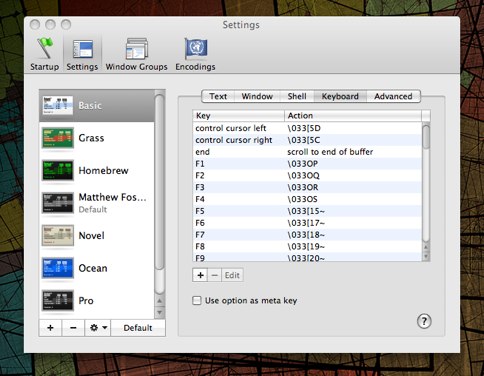Select the F1 key row
Image resolution: width=484 pixels, height=376 pixels.
307,164
